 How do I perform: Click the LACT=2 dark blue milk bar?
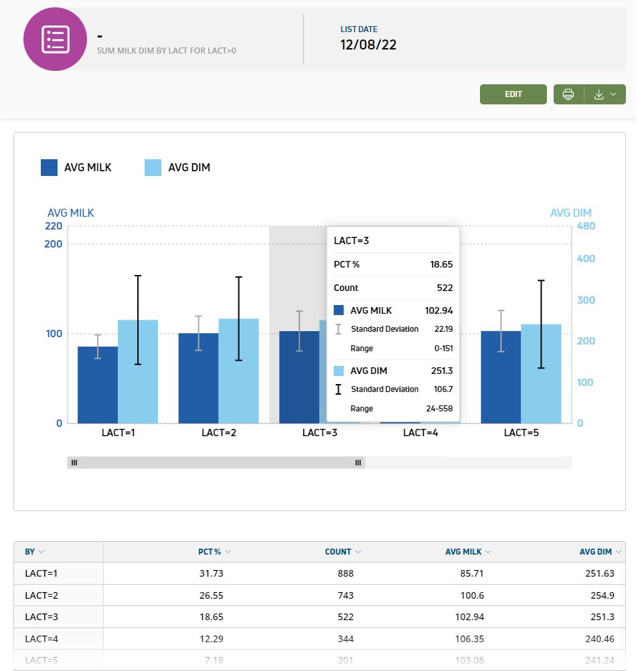[x=198, y=378]
